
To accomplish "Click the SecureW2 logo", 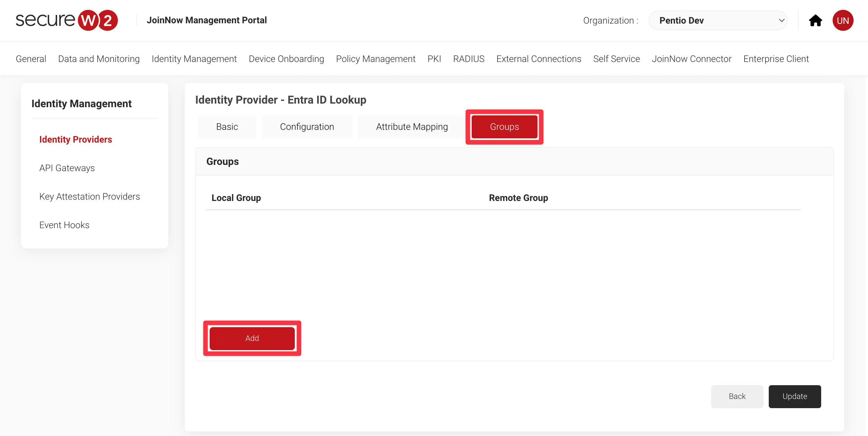I will click(67, 20).
